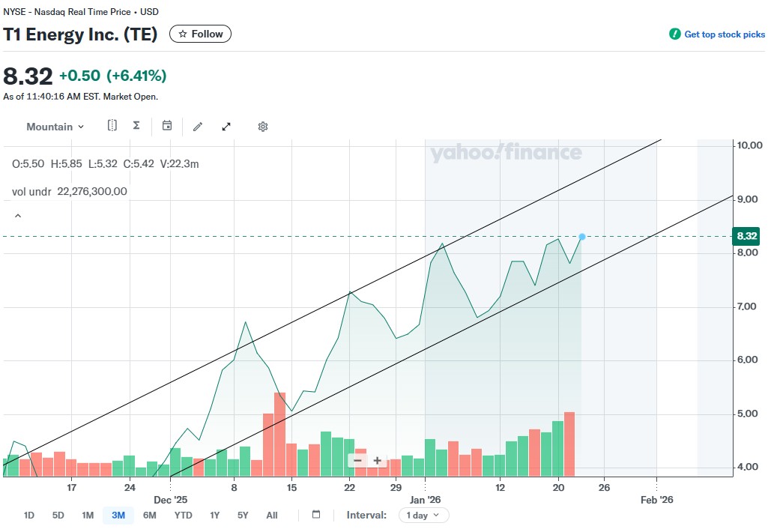Screen dimensions: 771x532
Task: Follow T1 Energy stock
Action: coord(200,34)
